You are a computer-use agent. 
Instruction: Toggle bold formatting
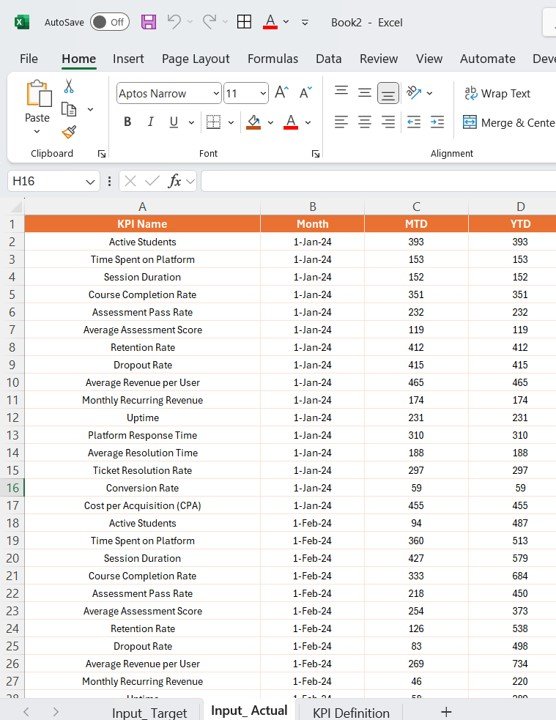[x=128, y=122]
